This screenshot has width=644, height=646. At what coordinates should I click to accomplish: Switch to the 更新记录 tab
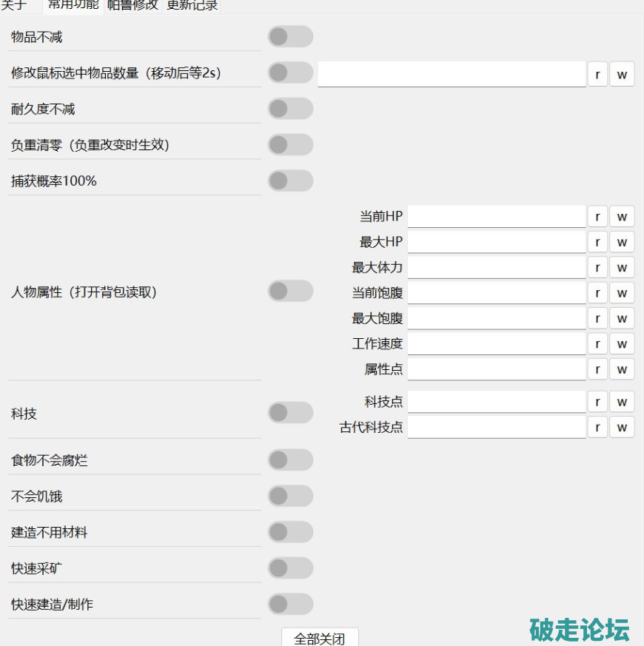click(192, 5)
